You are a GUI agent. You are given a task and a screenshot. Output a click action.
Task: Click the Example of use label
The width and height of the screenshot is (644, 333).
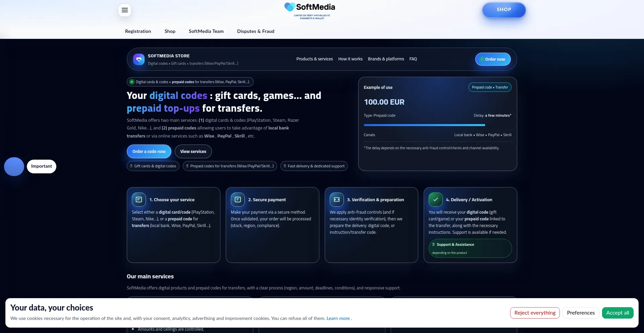pyautogui.click(x=378, y=88)
